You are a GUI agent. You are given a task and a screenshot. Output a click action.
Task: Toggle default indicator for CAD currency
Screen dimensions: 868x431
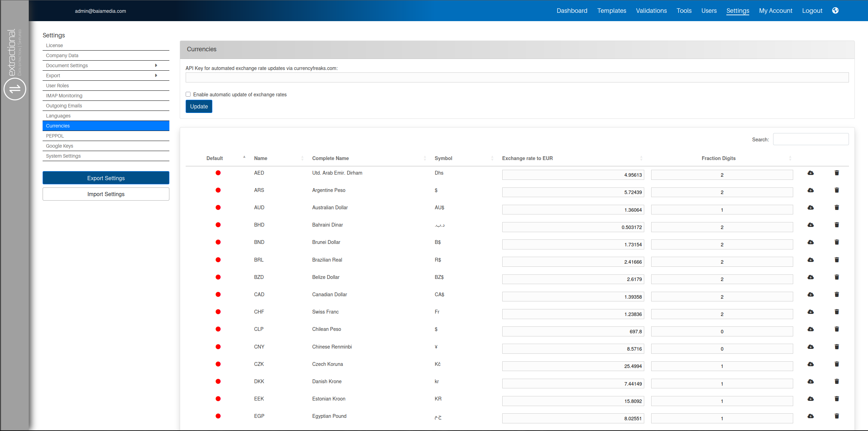click(x=218, y=294)
